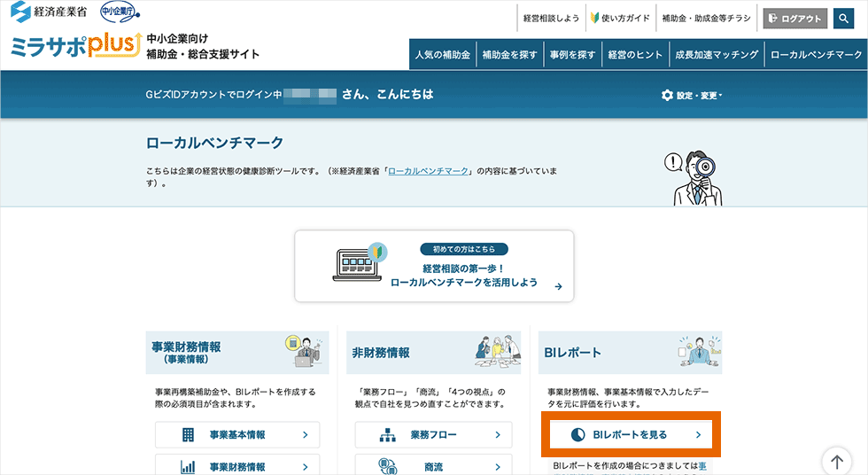The image size is (868, 475).
Task: Click the 経営相談しよう link
Action: 551,18
